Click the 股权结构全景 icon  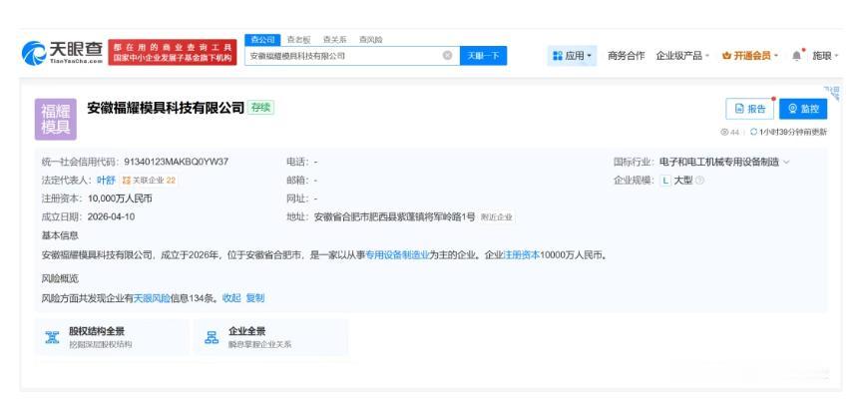[52, 337]
